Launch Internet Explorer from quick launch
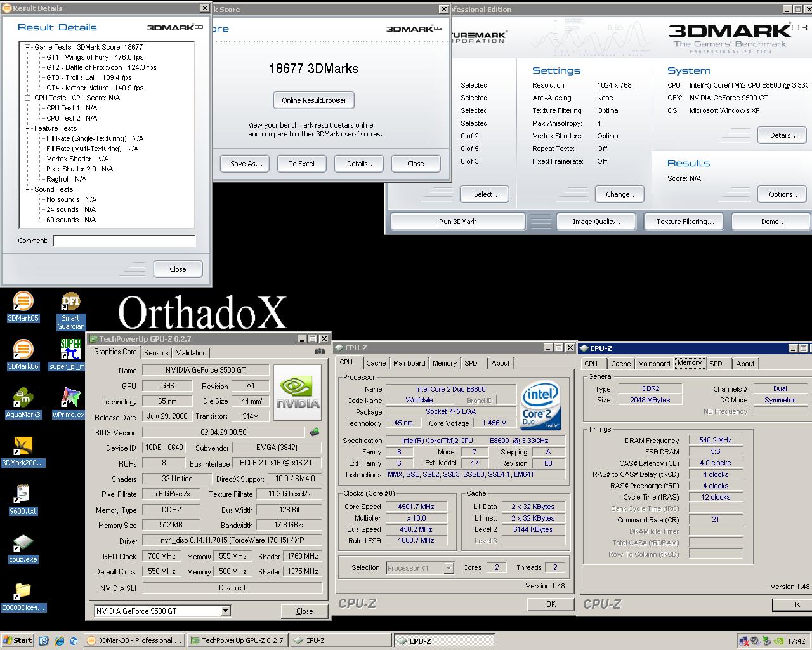Viewport: 812px width, 650px height. point(59,640)
